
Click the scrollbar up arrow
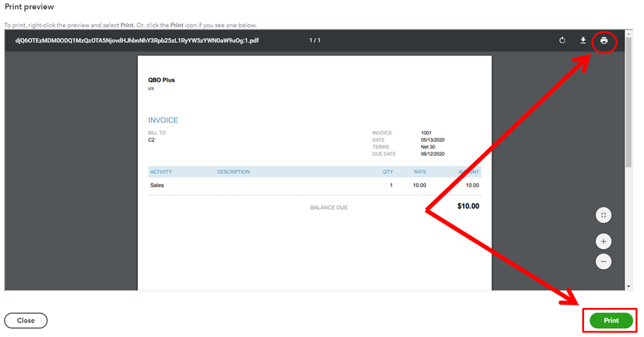pos(629,34)
